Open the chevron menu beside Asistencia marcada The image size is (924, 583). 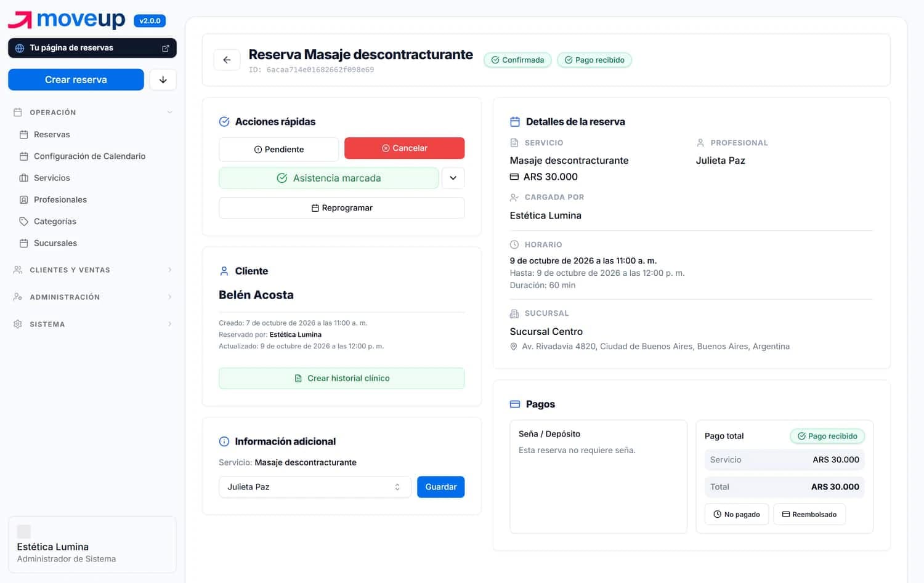(x=453, y=178)
